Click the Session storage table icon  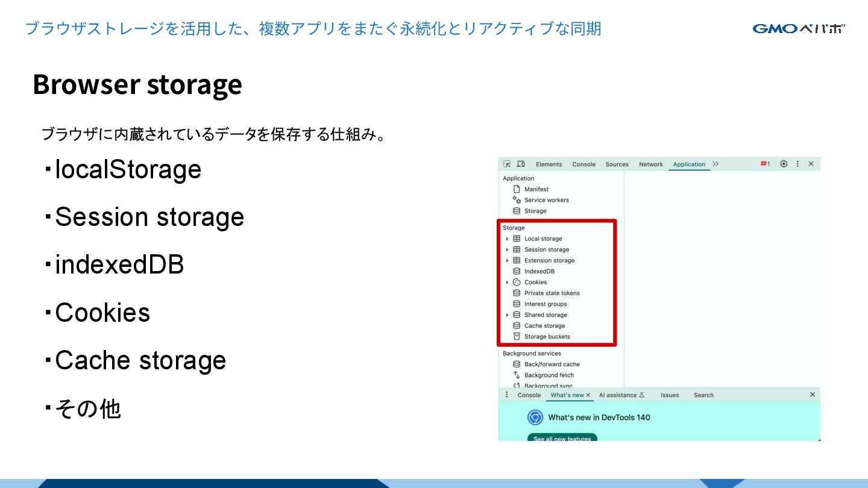(517, 249)
